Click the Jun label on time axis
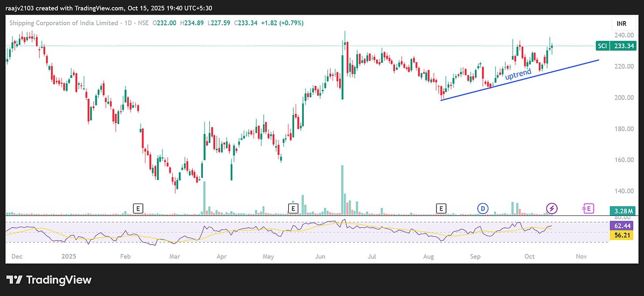The width and height of the screenshot is (644, 296). [320, 257]
